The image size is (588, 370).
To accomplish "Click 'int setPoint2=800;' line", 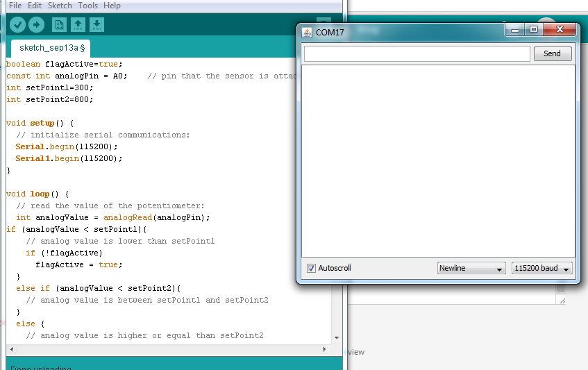I will (50, 99).
